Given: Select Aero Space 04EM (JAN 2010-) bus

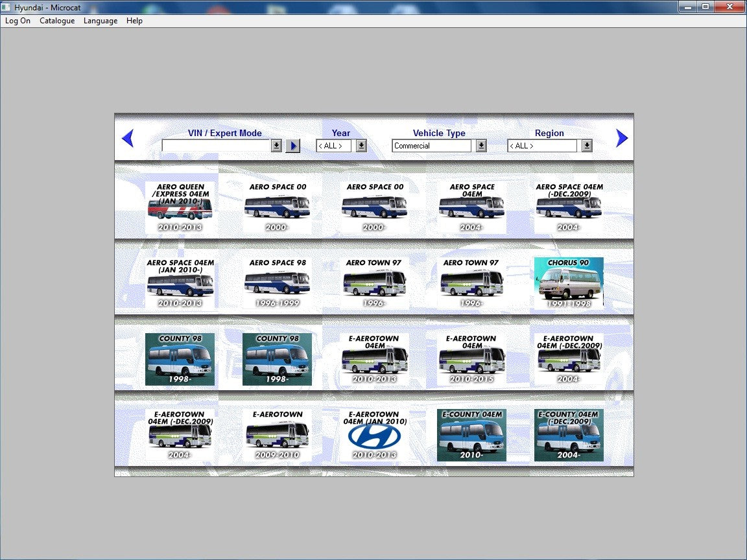Looking at the screenshot, I should pos(180,283).
